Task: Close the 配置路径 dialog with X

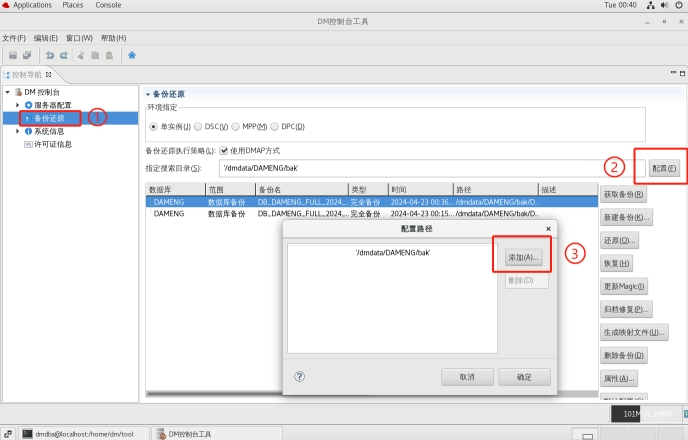Action: pos(547,228)
